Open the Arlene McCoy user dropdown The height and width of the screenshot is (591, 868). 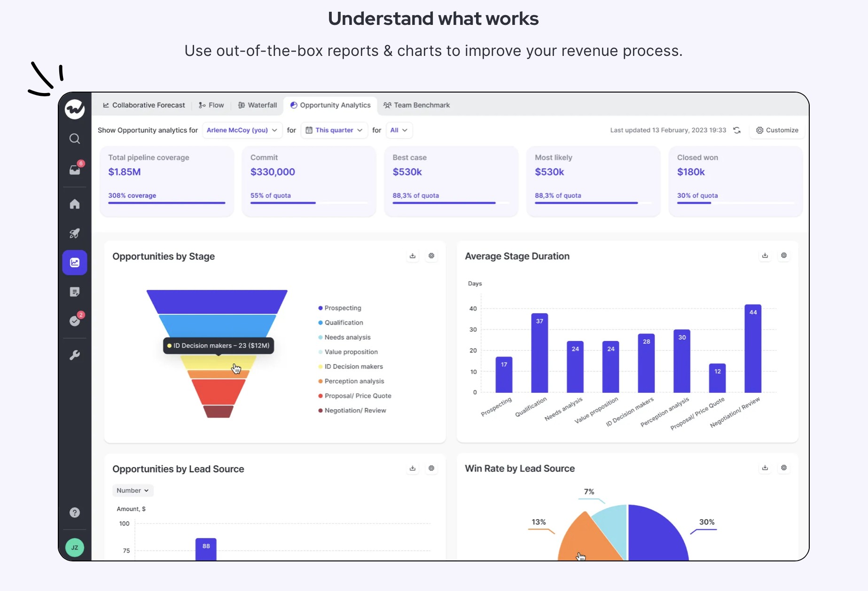[242, 130]
